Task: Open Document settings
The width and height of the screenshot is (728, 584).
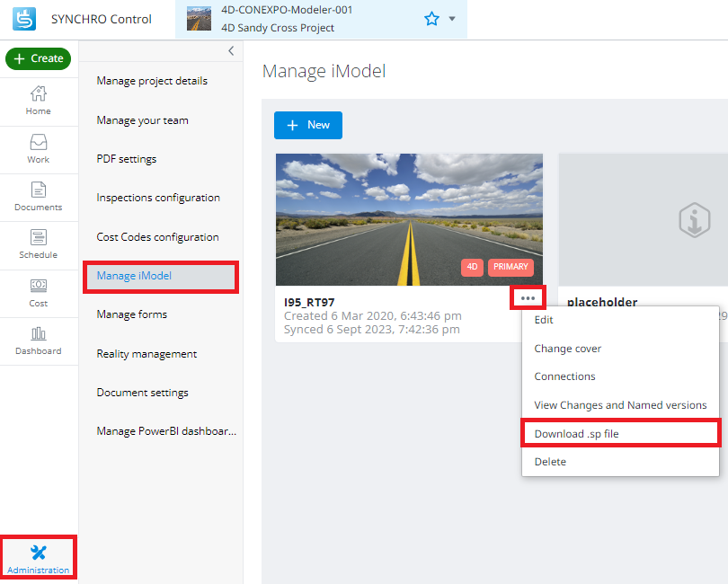Action: [143, 393]
